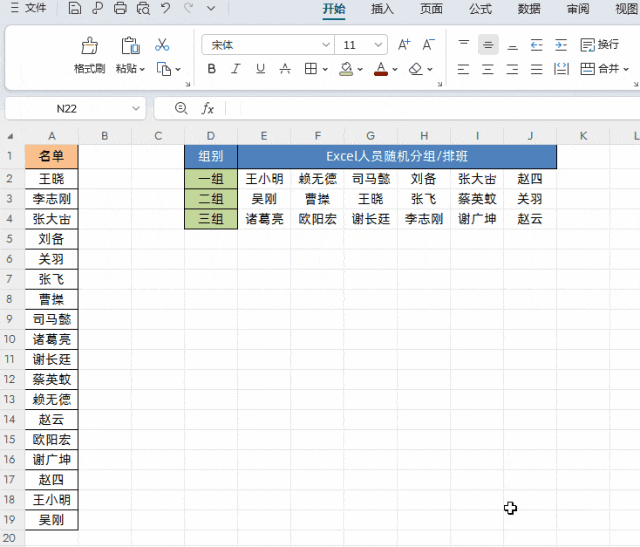Screen dimensions: 640x547
Task: Open the fx insert function dialog
Action: (208, 108)
